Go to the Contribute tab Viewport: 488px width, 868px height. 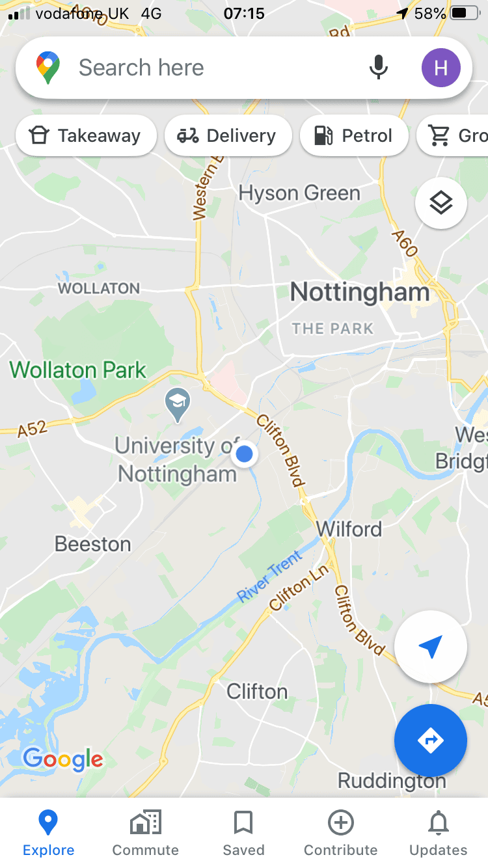pos(341,833)
